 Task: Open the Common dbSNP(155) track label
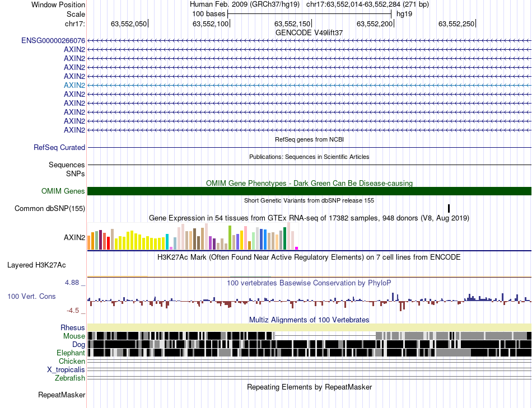(50, 209)
